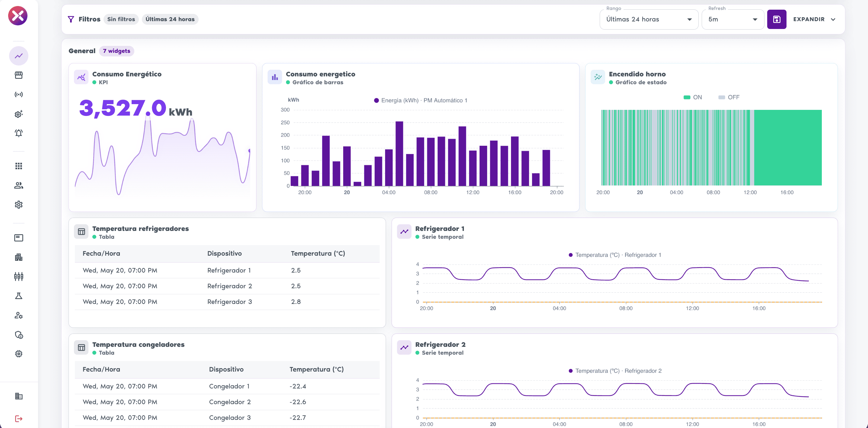This screenshot has height=428, width=868.
Task: Open the company building icon at sidebar bottom
Action: click(x=19, y=396)
